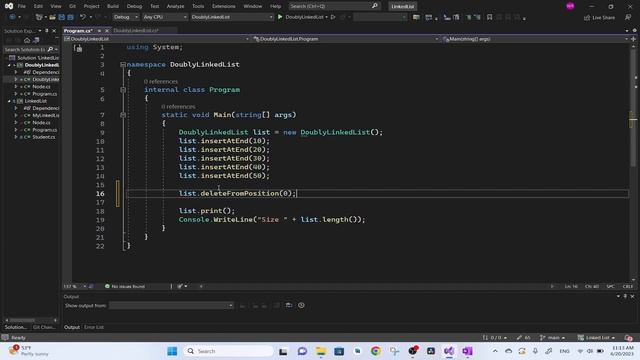Click the Undo toolbar icon
640x360 pixels.
[83, 17]
